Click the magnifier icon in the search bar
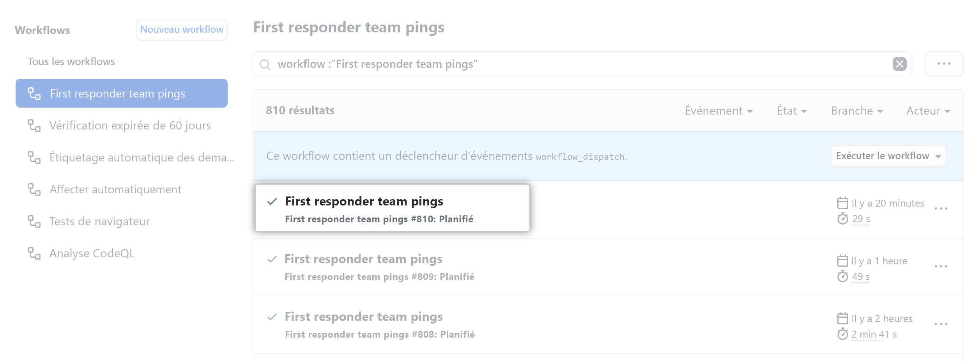This screenshot has height=361, width=980. point(265,64)
